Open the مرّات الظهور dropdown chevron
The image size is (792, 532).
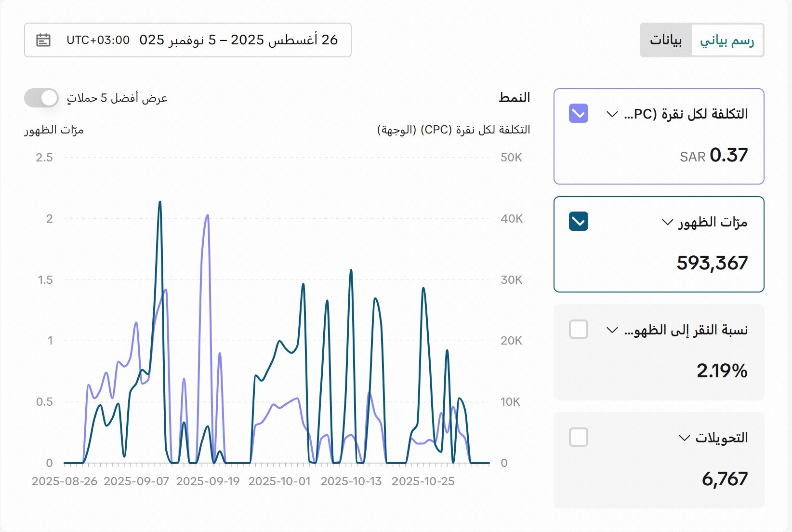coord(667,222)
